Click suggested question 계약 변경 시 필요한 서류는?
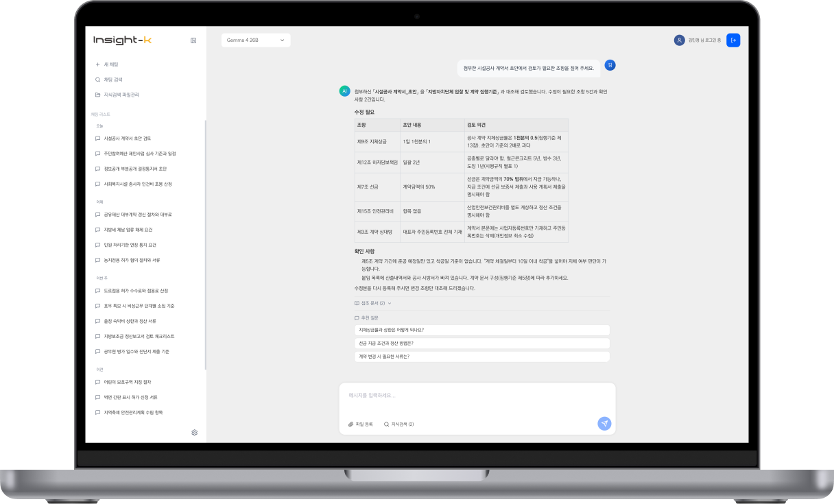 (x=481, y=357)
